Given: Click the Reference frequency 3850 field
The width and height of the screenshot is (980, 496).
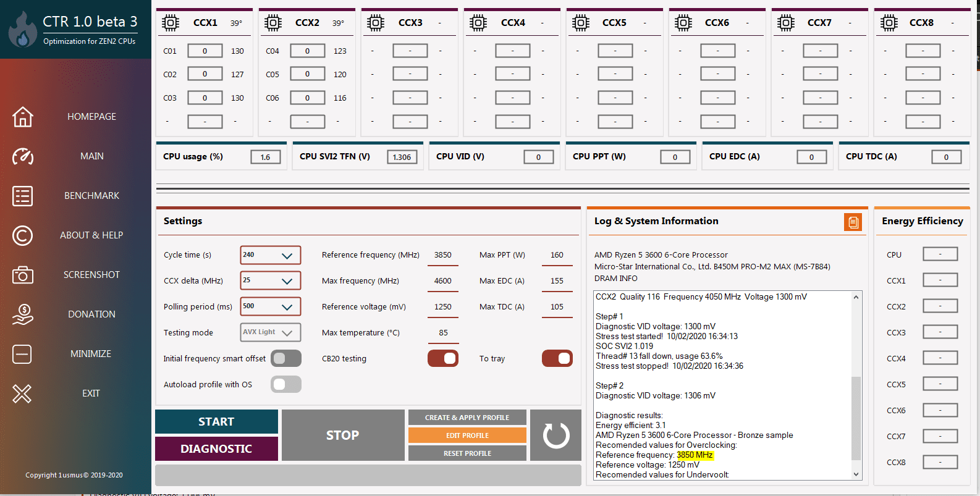Looking at the screenshot, I should [443, 255].
